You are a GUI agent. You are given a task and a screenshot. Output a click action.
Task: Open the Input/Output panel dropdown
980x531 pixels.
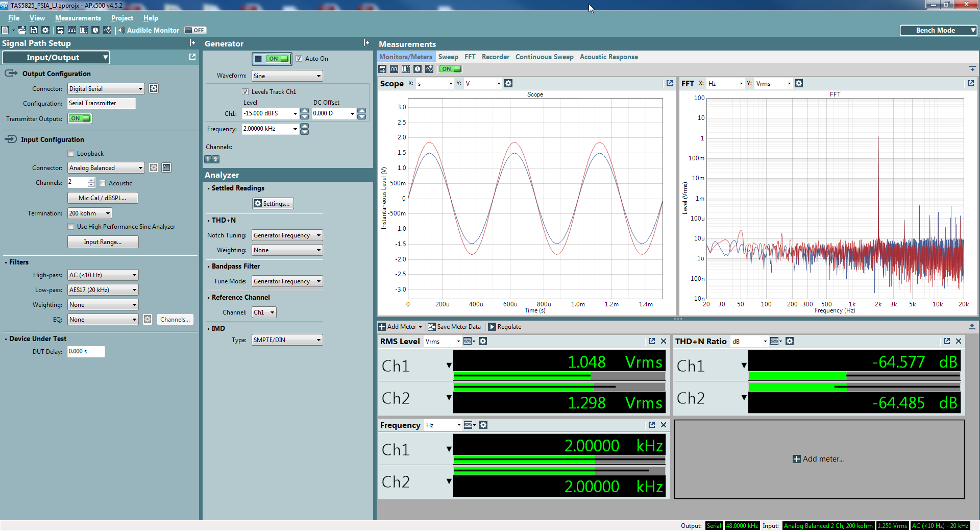pyautogui.click(x=56, y=57)
